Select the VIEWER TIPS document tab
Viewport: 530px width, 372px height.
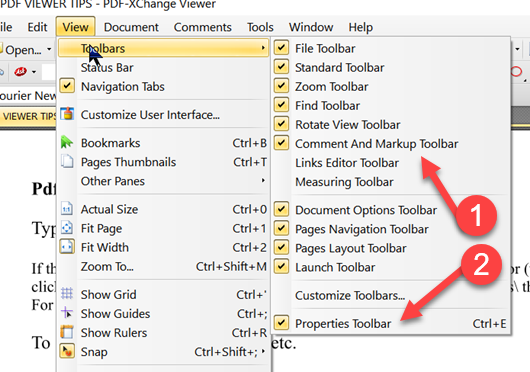pos(28,116)
